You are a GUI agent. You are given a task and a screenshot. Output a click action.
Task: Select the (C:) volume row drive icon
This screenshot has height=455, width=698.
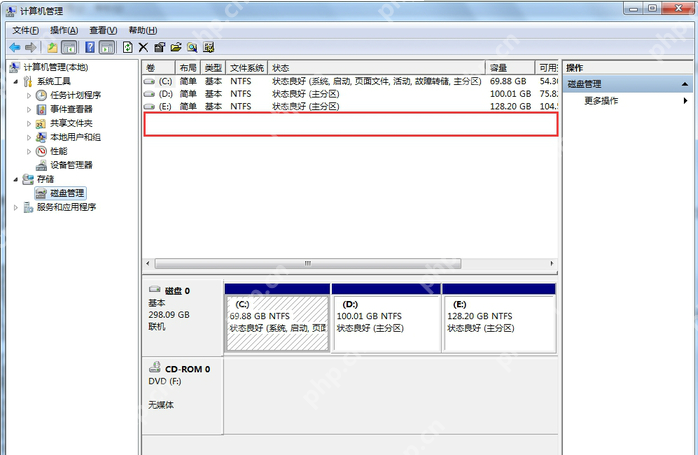click(150, 81)
